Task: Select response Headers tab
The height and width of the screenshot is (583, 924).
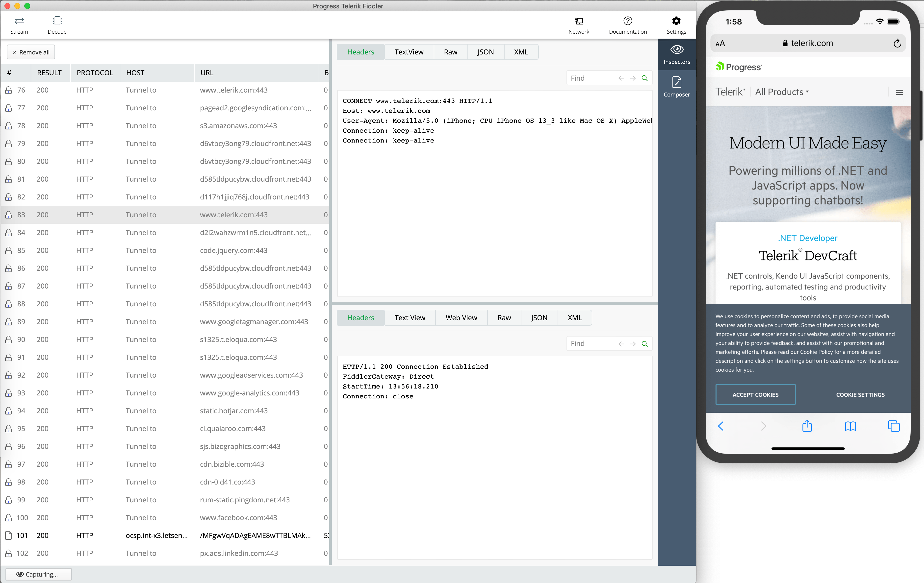Action: pos(361,317)
